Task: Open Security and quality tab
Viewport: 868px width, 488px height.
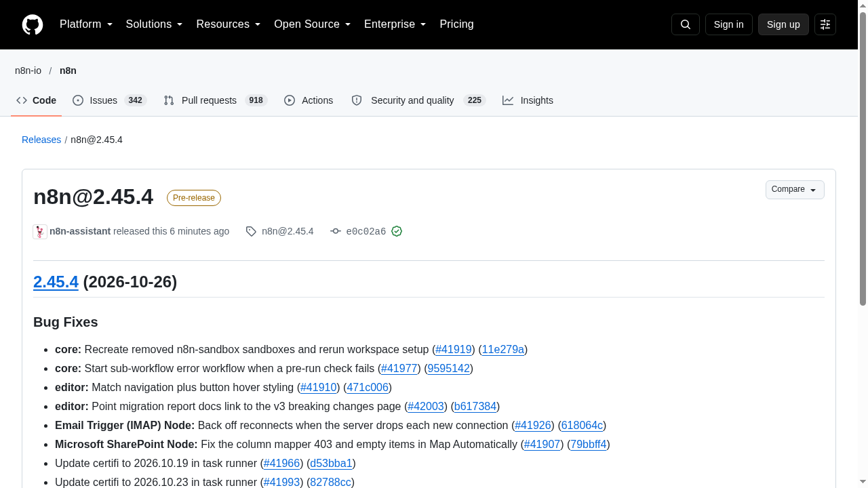Action: 418,100
